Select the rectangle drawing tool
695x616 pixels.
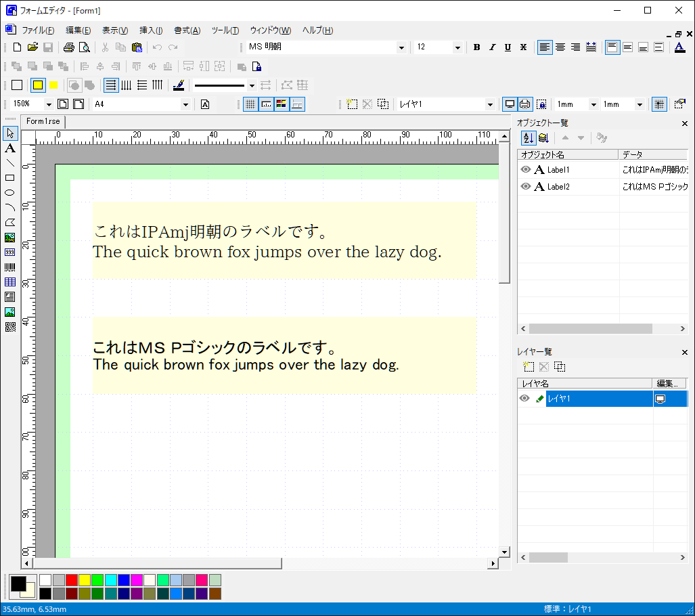pos(9,178)
